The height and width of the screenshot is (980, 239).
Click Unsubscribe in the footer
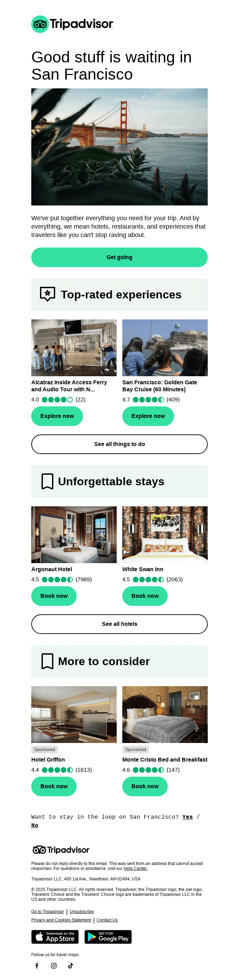tap(82, 912)
